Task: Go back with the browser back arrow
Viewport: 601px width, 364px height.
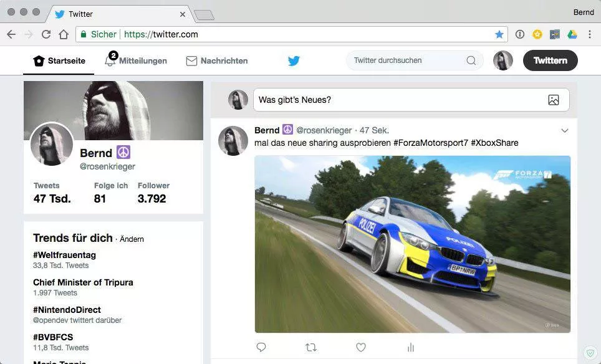Action: 11,34
